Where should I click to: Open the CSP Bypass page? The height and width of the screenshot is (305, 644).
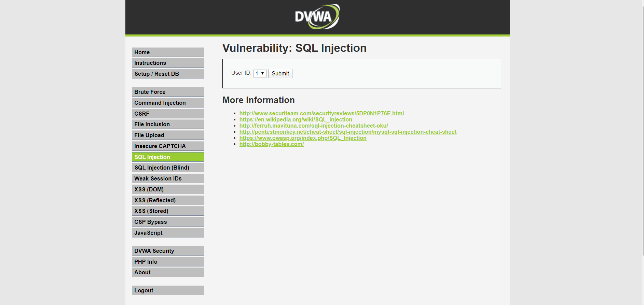(168, 222)
